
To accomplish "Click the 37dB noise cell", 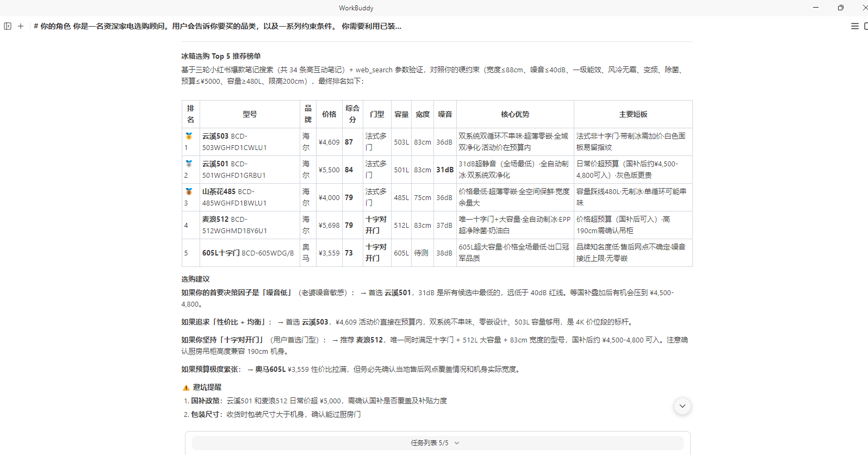I will [445, 225].
